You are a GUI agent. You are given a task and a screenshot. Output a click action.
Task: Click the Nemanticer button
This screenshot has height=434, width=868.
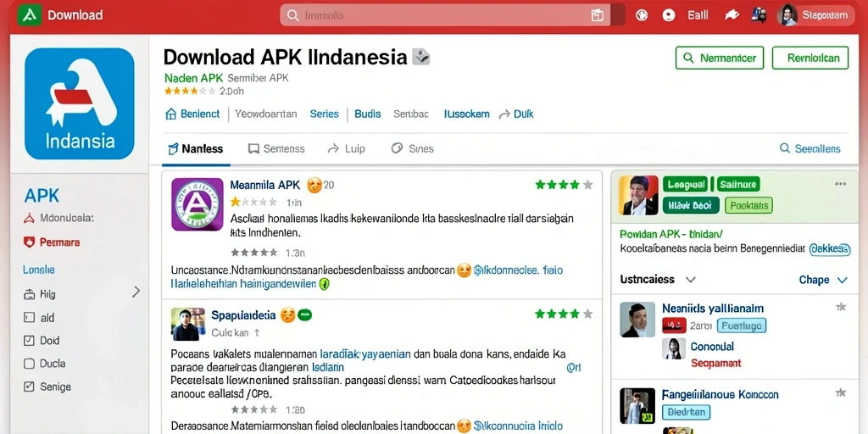[x=719, y=58]
